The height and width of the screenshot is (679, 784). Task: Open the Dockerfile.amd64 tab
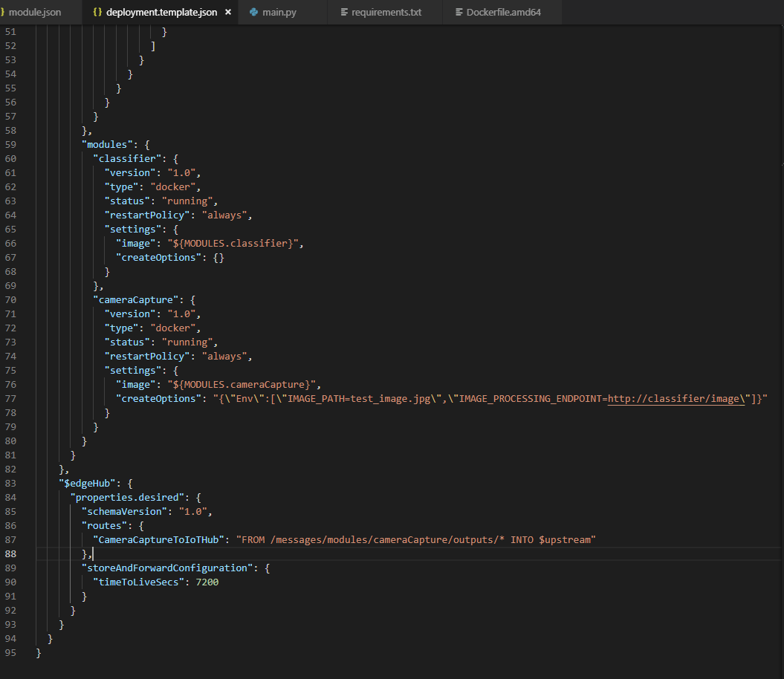pyautogui.click(x=503, y=13)
